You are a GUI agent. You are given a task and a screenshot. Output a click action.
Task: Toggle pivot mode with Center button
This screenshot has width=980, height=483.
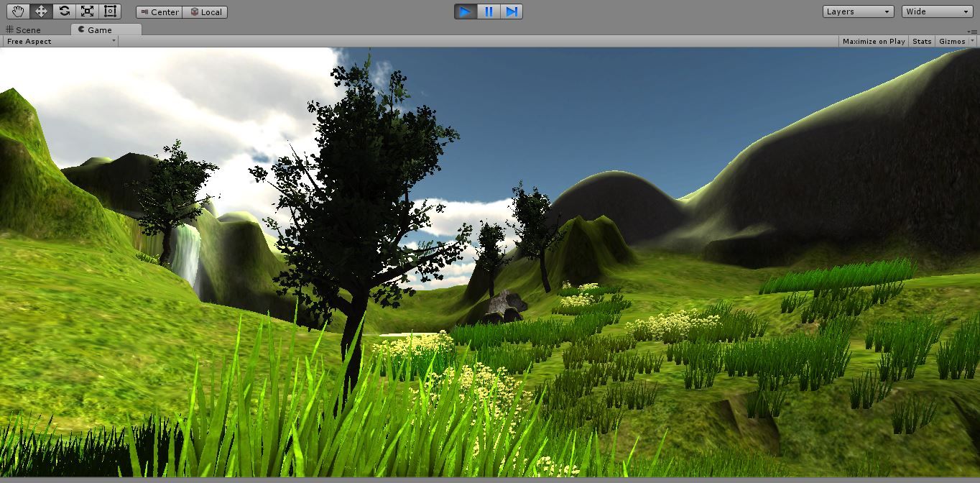[160, 12]
